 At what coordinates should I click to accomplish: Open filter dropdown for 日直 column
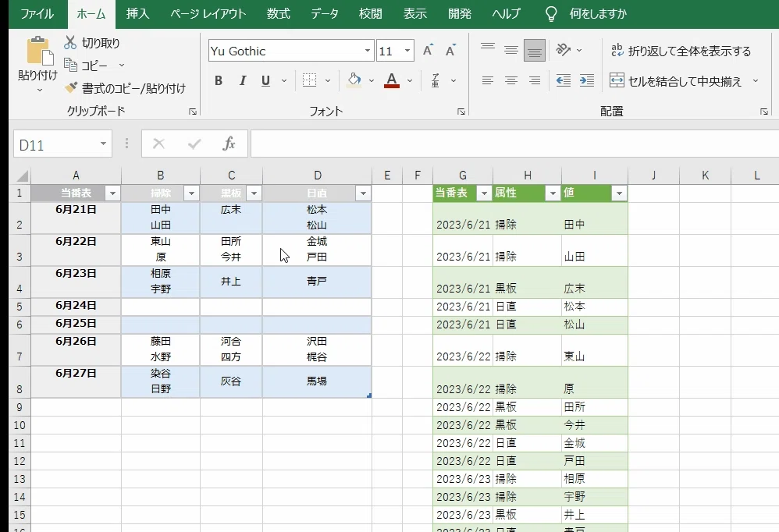pyautogui.click(x=363, y=193)
